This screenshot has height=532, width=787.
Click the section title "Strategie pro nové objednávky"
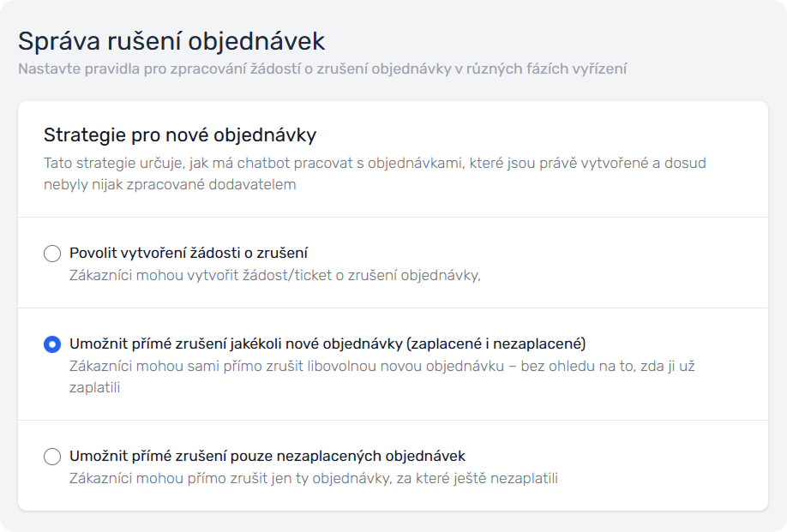pyautogui.click(x=180, y=134)
